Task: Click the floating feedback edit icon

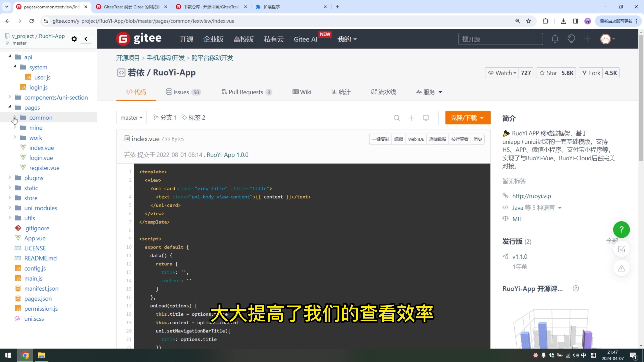Action: 622,249
